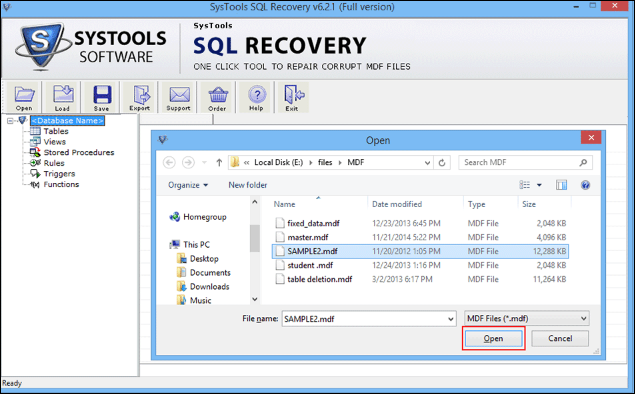This screenshot has height=394, width=635.
Task: Click the search magnifier icon
Action: (583, 162)
